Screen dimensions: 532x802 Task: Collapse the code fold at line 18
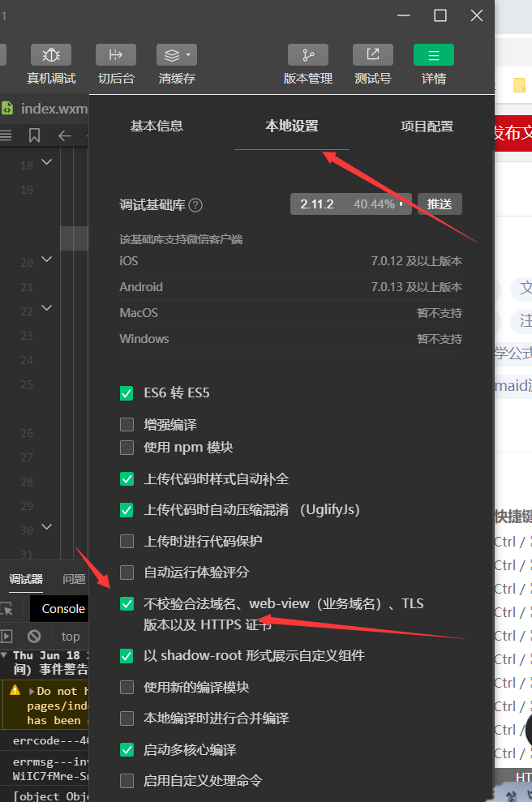[46, 162]
